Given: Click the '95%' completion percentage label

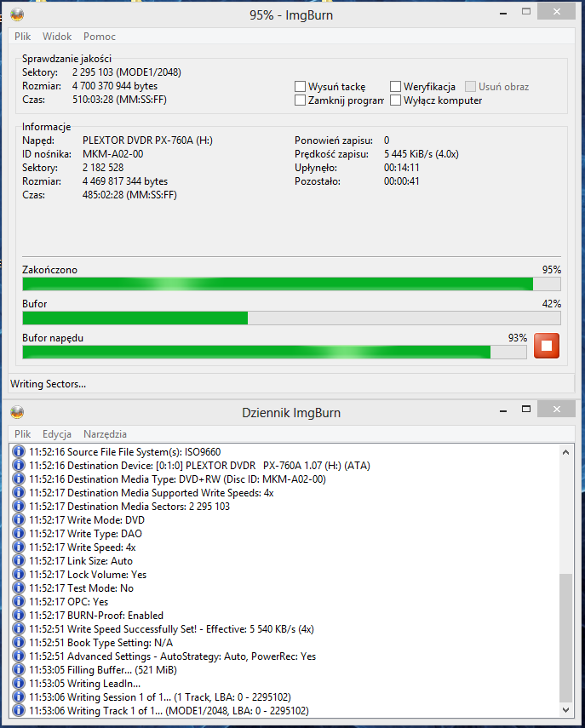Looking at the screenshot, I should [x=552, y=270].
